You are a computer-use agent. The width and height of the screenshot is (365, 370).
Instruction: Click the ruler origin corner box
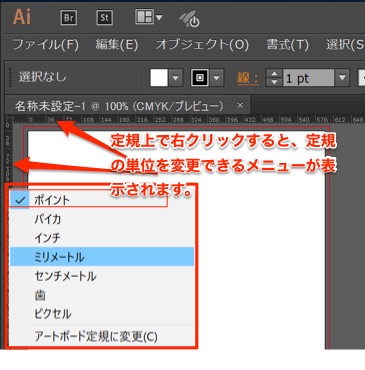point(9,119)
